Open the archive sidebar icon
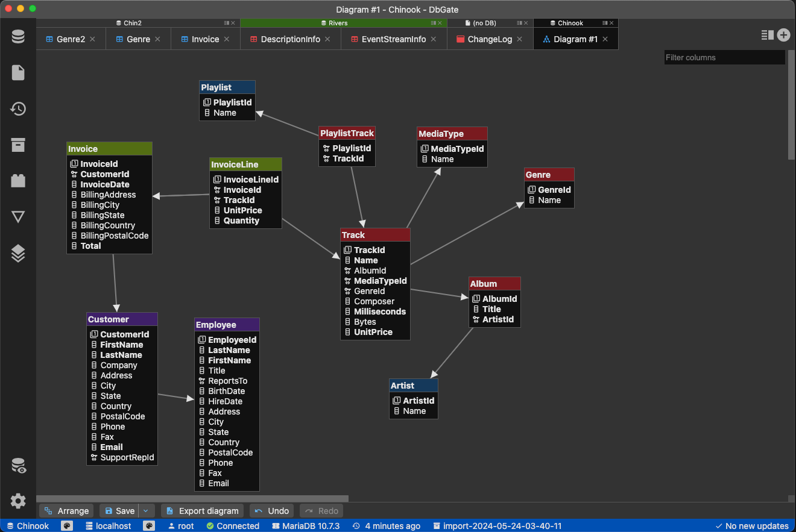 (18, 145)
